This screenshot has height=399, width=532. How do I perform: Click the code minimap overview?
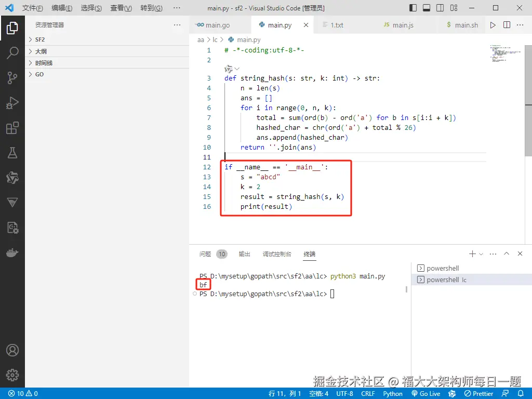click(505, 54)
